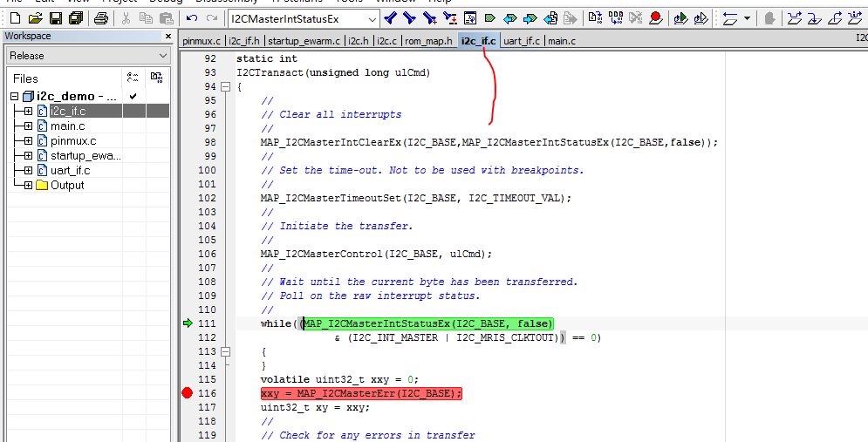Remove the breakpoint at line 116
The image size is (868, 442).
coord(187,393)
